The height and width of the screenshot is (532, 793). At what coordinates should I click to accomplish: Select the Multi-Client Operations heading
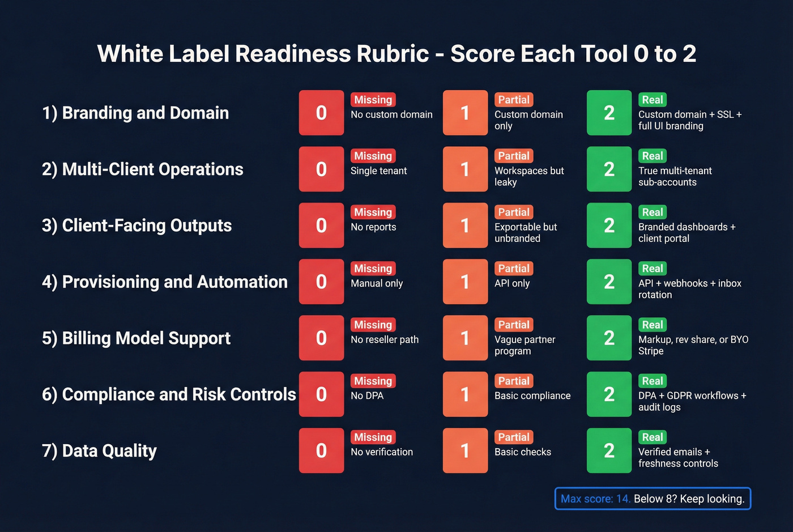click(x=142, y=169)
